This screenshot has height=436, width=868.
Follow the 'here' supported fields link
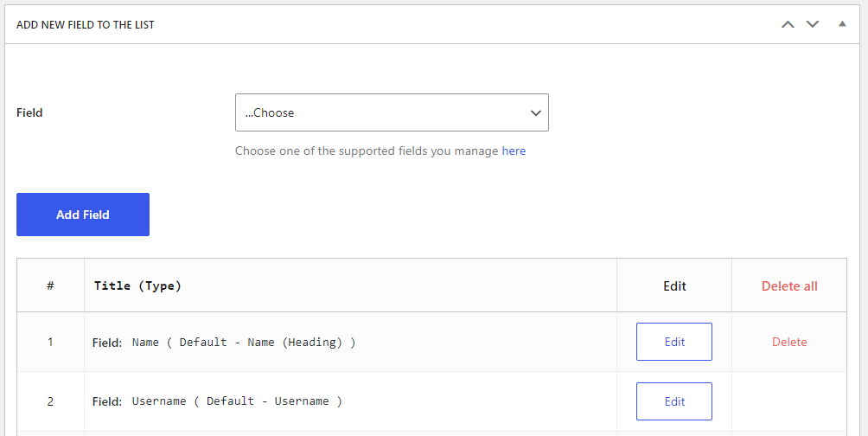(514, 151)
